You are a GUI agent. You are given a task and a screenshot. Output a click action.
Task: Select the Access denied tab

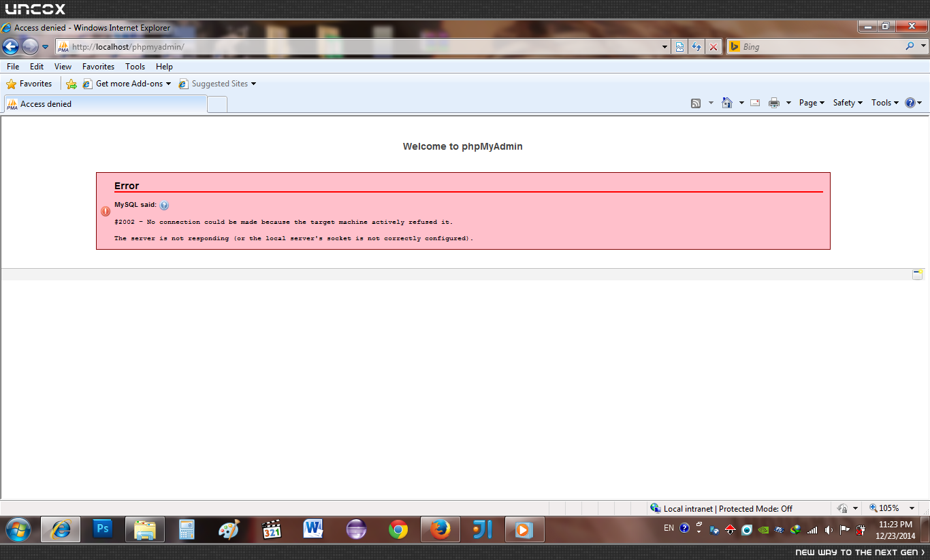[x=106, y=104]
